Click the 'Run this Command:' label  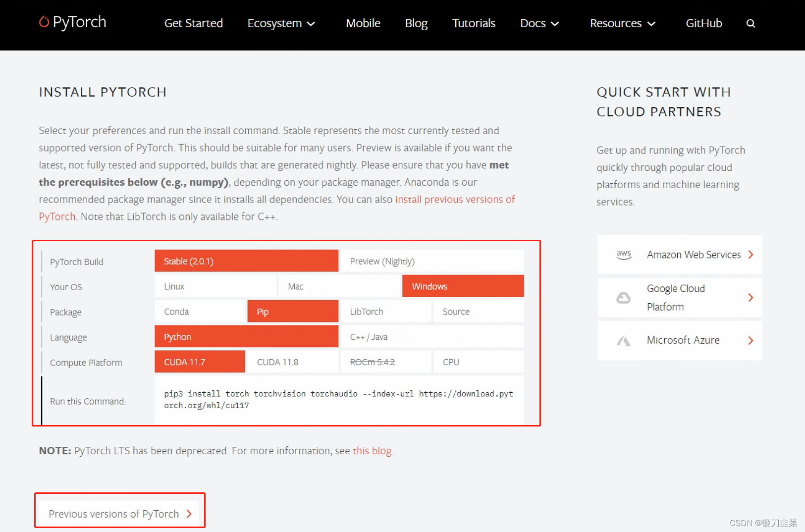[88, 401]
